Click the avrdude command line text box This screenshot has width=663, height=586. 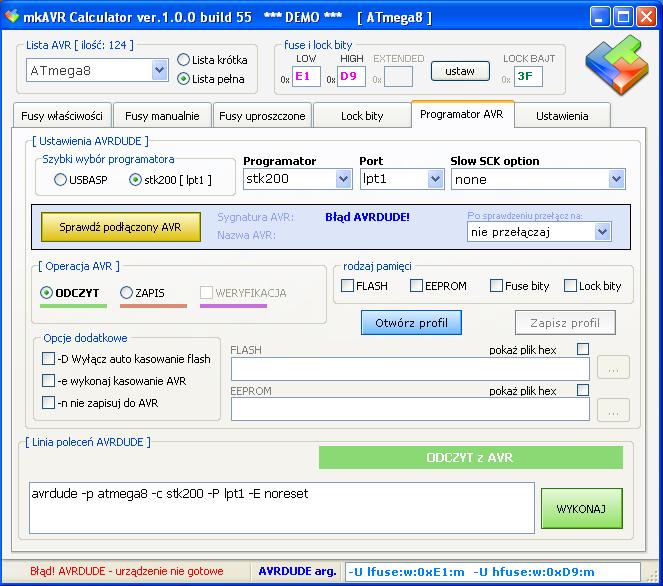coord(282,508)
